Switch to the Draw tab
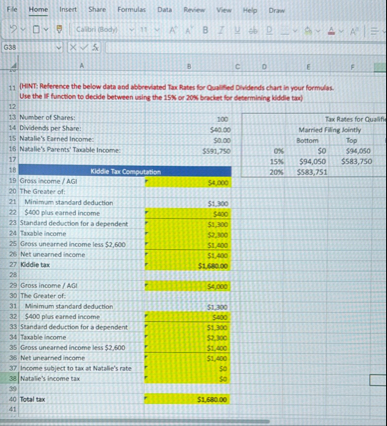This screenshot has height=426, width=387. (277, 10)
